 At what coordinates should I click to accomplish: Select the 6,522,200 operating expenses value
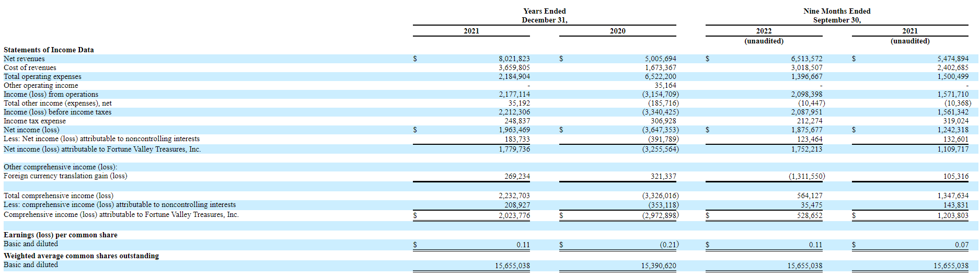coord(660,77)
